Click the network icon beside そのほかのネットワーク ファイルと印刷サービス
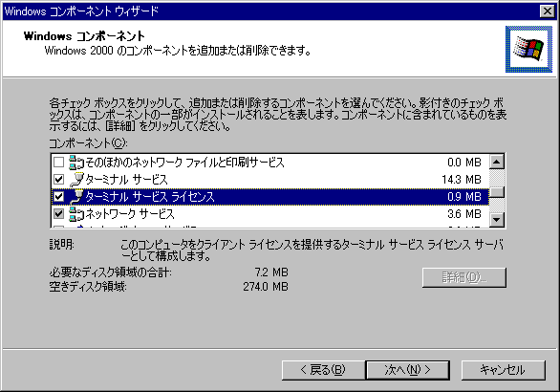 [x=76, y=163]
